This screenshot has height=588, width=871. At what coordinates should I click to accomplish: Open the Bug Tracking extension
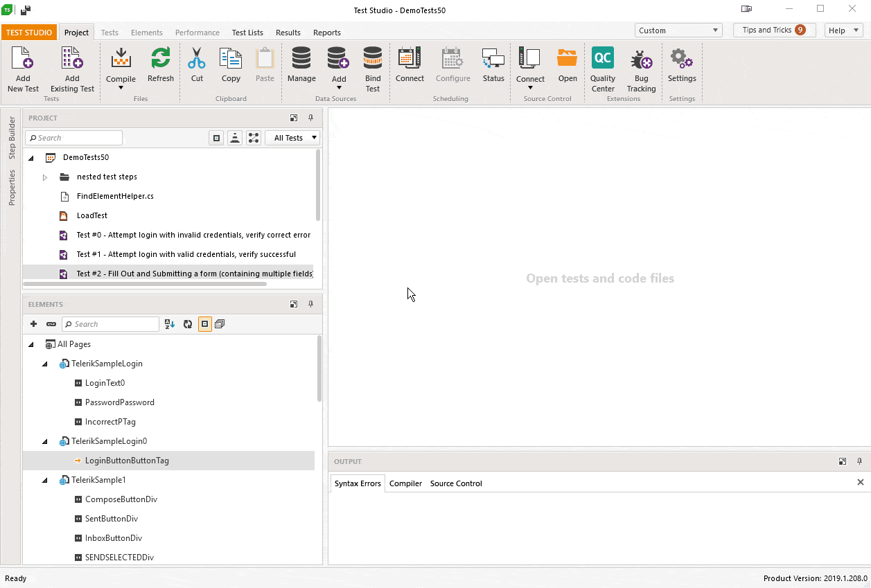pyautogui.click(x=641, y=59)
